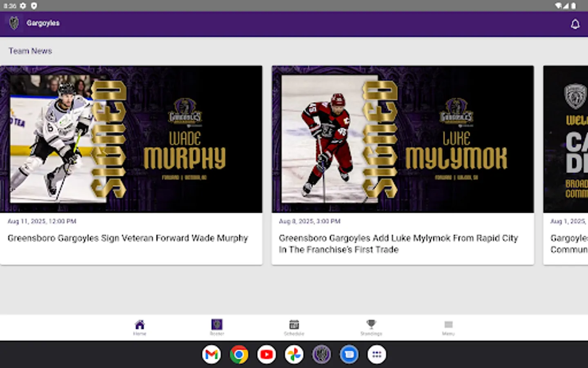Open the app drawer grid

coord(376,354)
